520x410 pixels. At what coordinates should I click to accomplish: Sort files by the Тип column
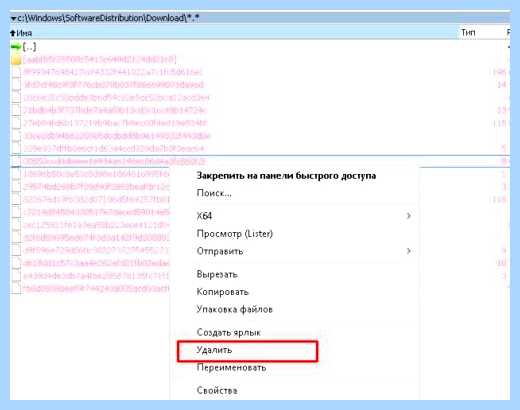(468, 33)
